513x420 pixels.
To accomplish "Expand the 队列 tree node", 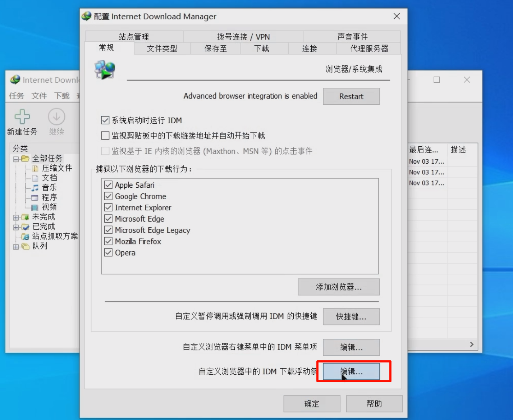I will click(x=16, y=246).
